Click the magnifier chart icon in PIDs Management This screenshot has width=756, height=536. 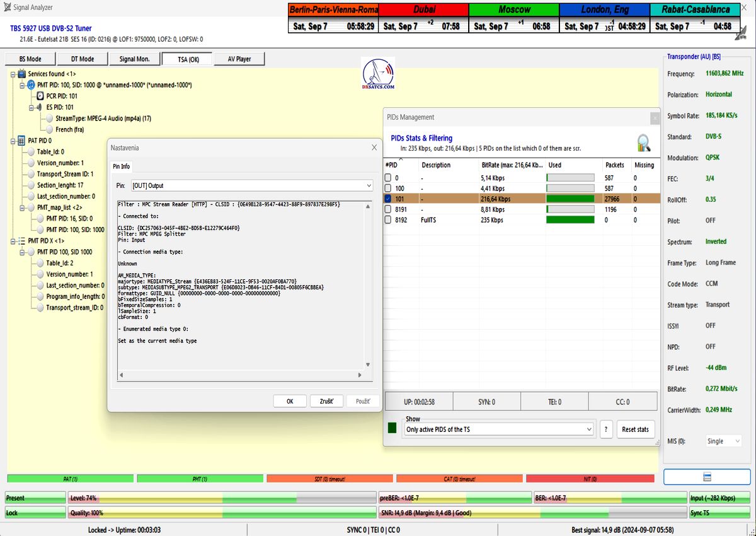coord(643,143)
